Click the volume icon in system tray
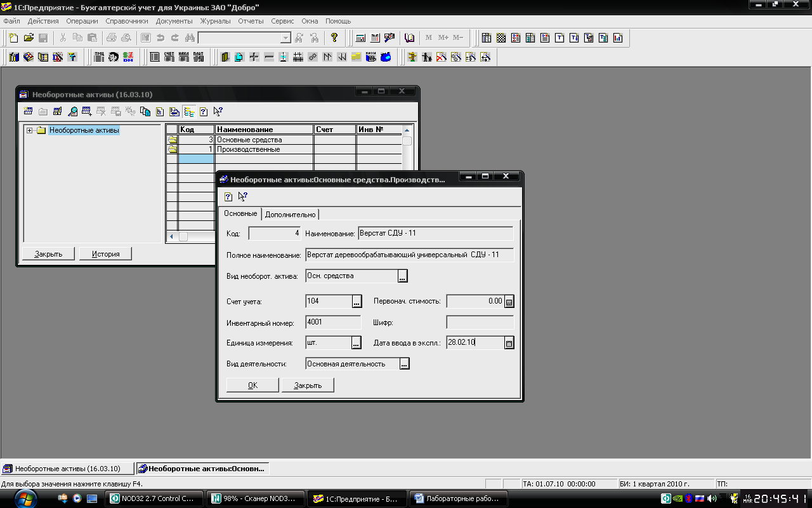The image size is (812, 508). [x=712, y=498]
